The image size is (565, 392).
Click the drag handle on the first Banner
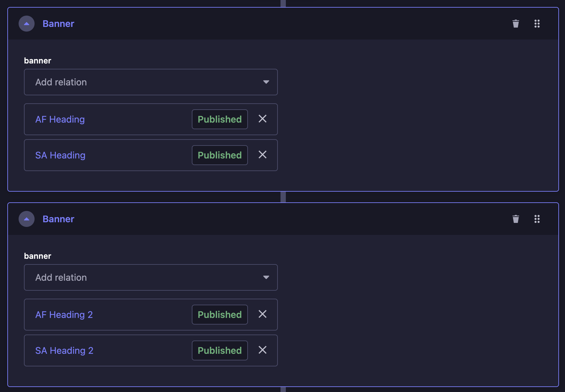[537, 24]
